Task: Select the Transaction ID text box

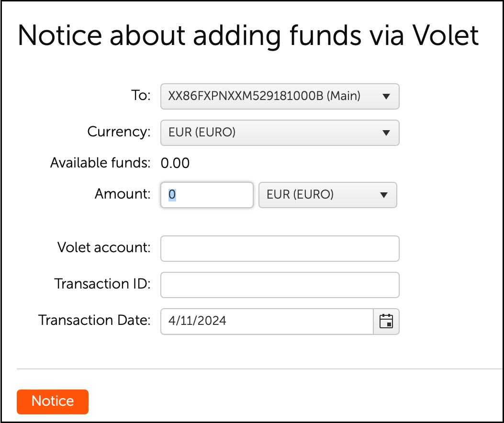Action: [x=280, y=285]
